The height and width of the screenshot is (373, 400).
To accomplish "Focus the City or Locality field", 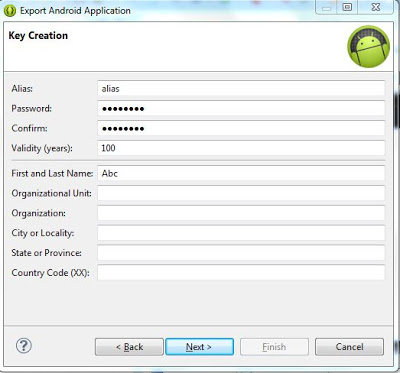I will (x=241, y=233).
